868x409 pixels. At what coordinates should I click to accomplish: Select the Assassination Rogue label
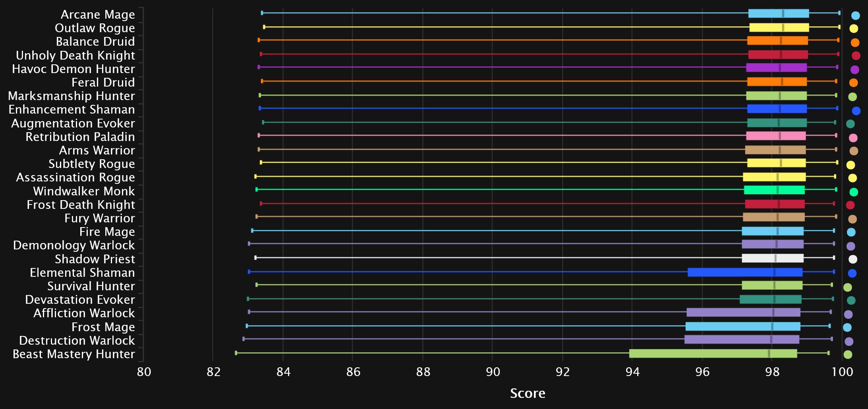click(75, 177)
